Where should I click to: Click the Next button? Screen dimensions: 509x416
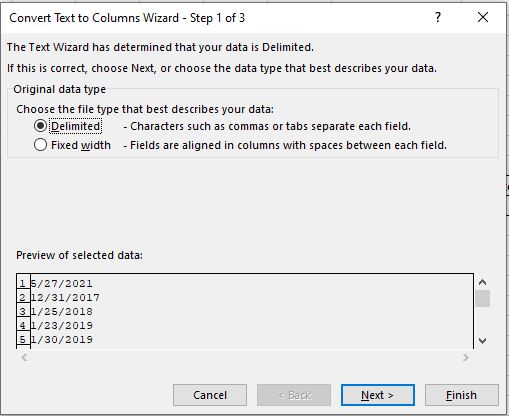coord(378,395)
